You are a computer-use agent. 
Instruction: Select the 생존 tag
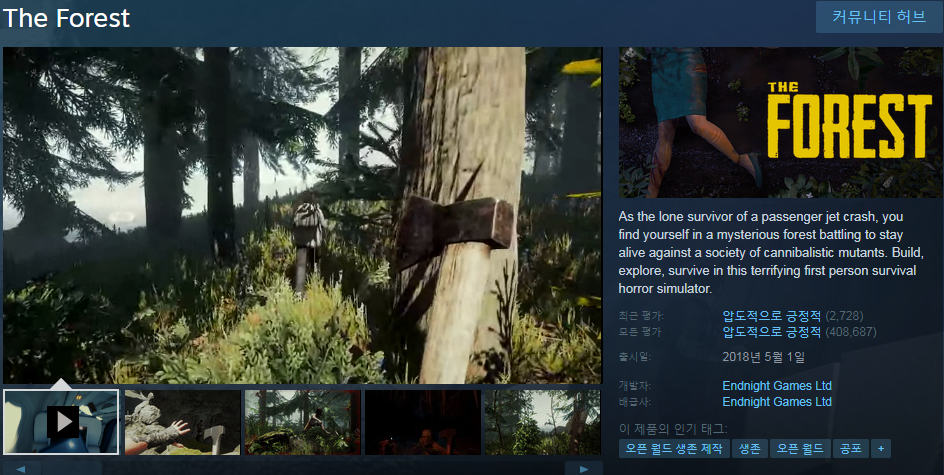click(x=750, y=449)
